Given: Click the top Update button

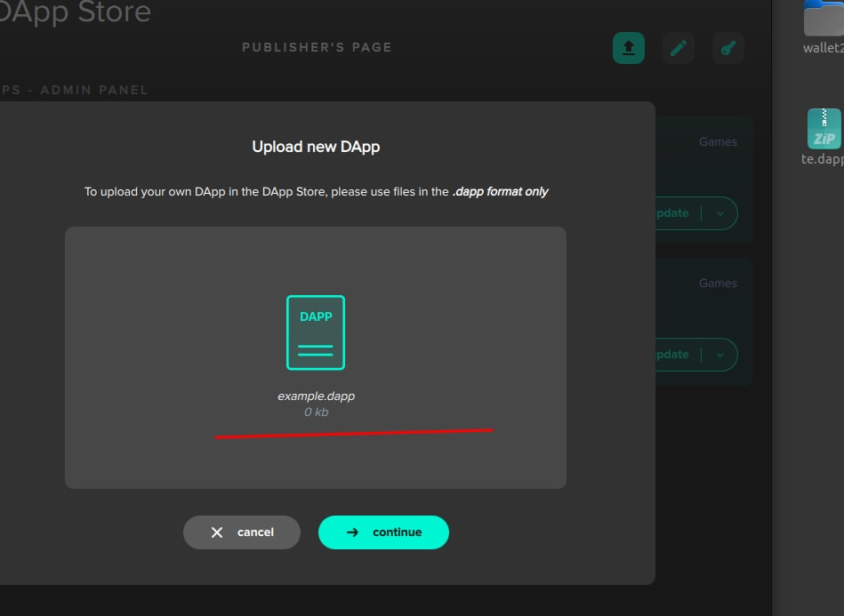Looking at the screenshot, I should tap(676, 213).
